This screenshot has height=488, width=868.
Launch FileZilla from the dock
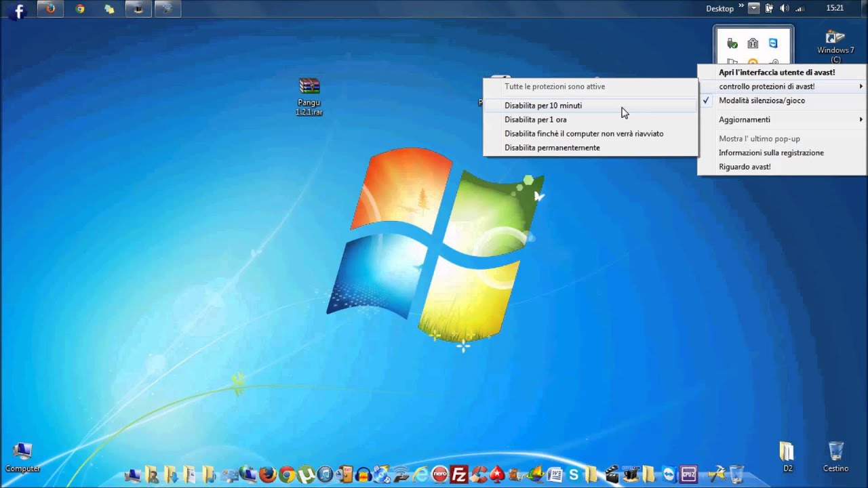coord(459,474)
